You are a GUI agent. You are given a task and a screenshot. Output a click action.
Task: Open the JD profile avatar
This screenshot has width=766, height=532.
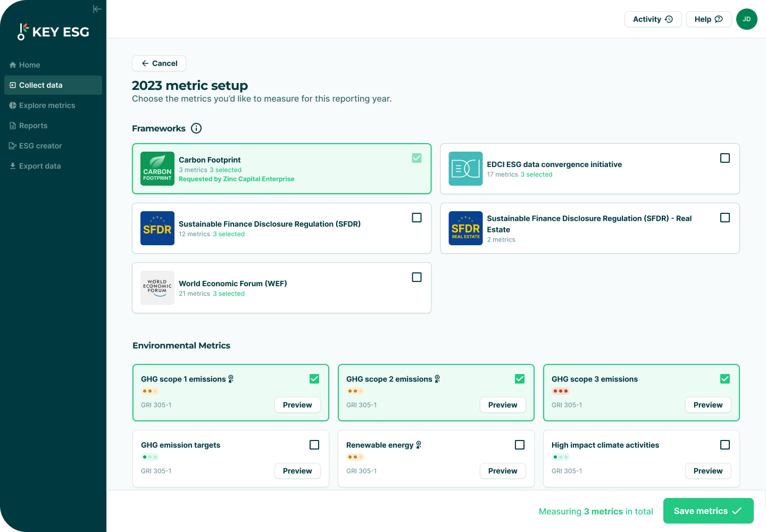click(747, 19)
